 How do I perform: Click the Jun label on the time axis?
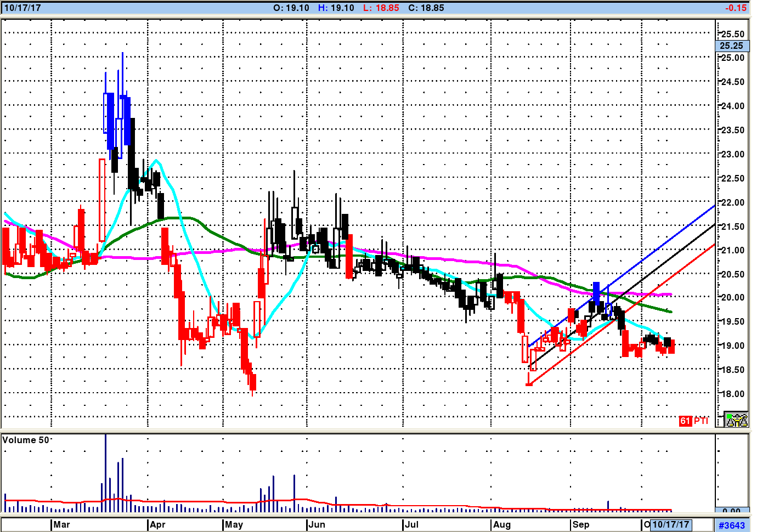[317, 524]
